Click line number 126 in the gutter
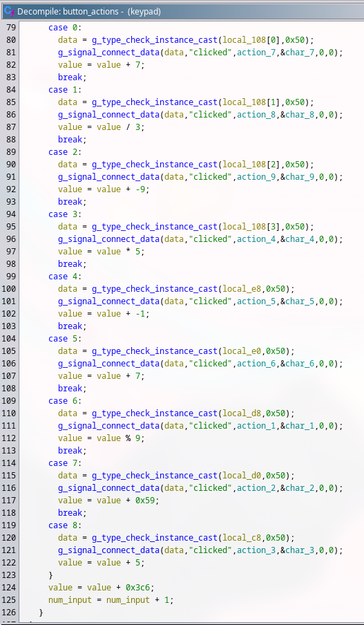This screenshot has width=364, height=625. coord(8,613)
